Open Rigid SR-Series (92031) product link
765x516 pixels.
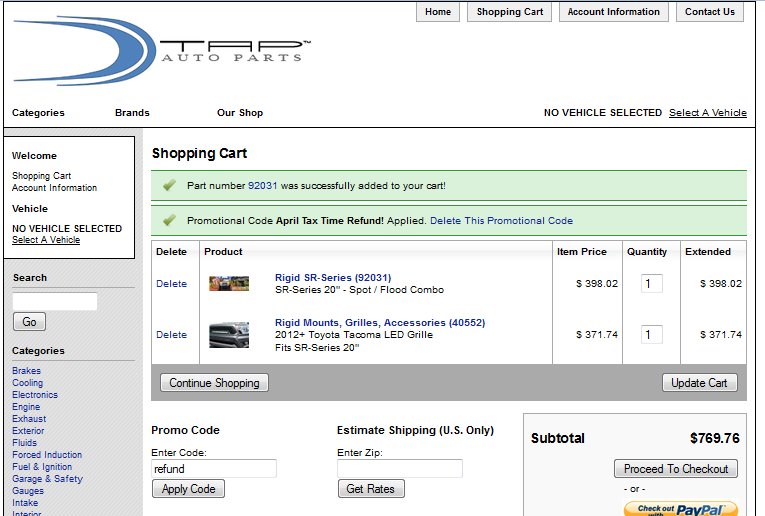point(333,278)
